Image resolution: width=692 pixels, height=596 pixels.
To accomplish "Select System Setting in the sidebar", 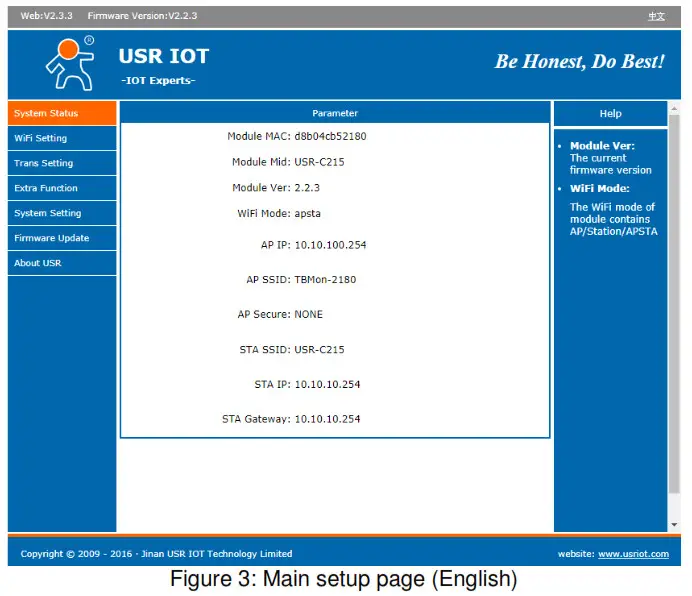I will click(x=62, y=213).
